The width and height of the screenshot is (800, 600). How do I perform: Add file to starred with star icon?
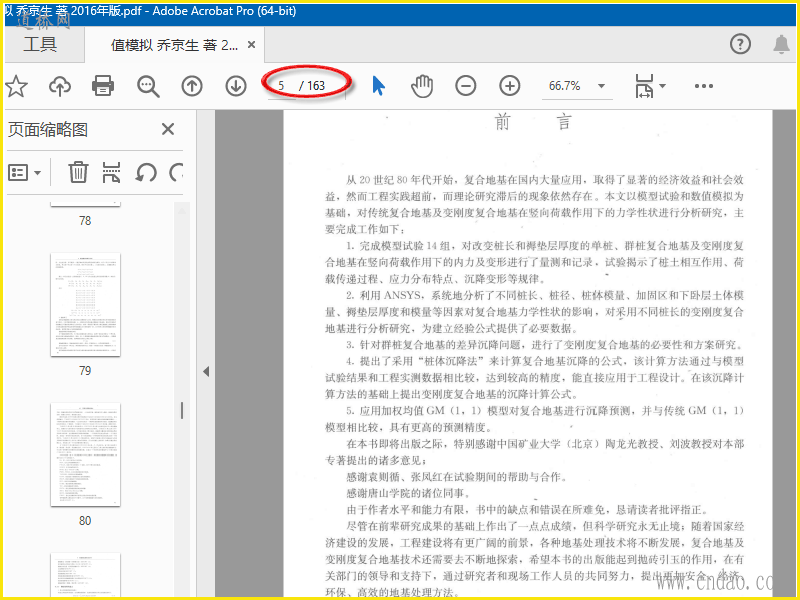(16, 86)
